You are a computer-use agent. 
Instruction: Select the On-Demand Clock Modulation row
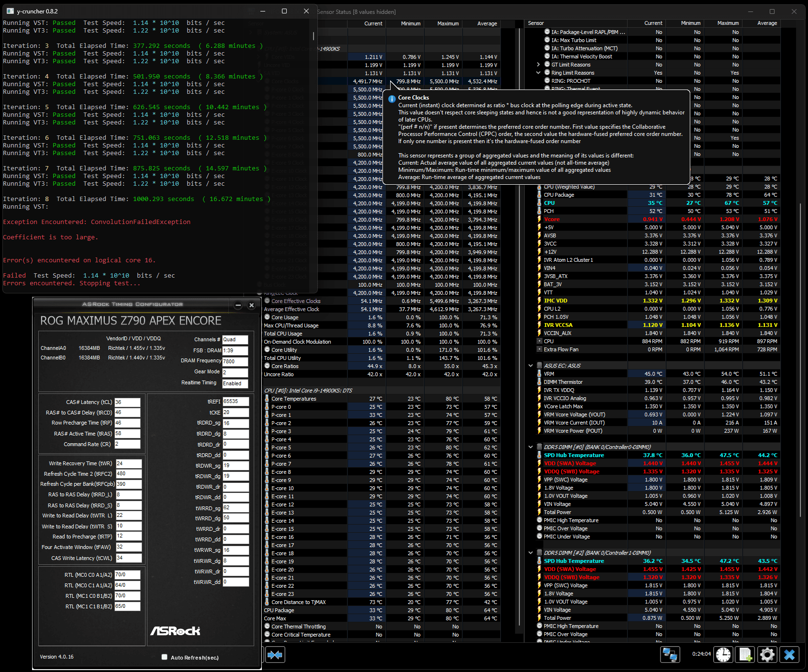click(381, 342)
